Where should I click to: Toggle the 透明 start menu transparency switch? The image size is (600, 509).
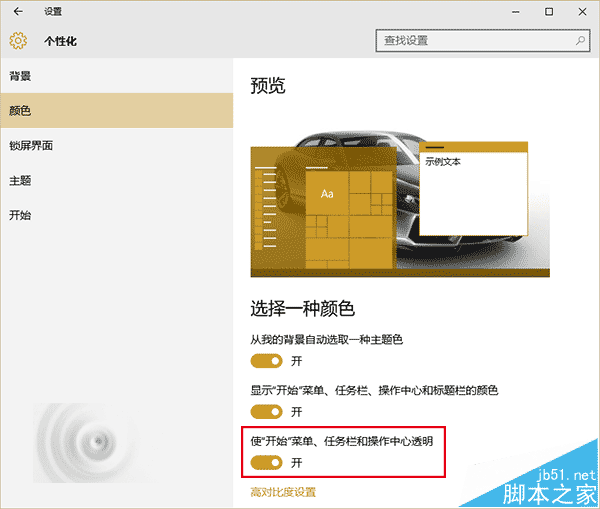(x=267, y=463)
